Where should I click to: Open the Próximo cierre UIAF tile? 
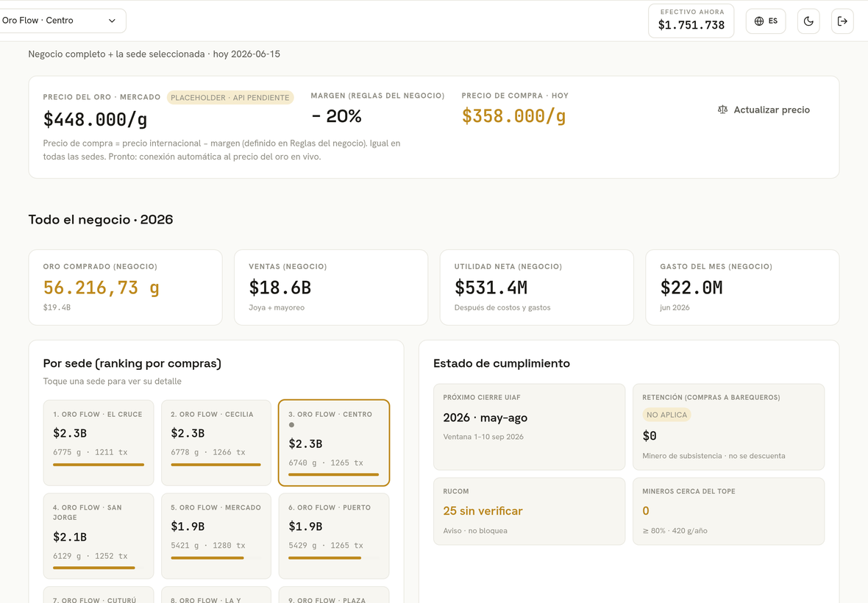pos(529,427)
